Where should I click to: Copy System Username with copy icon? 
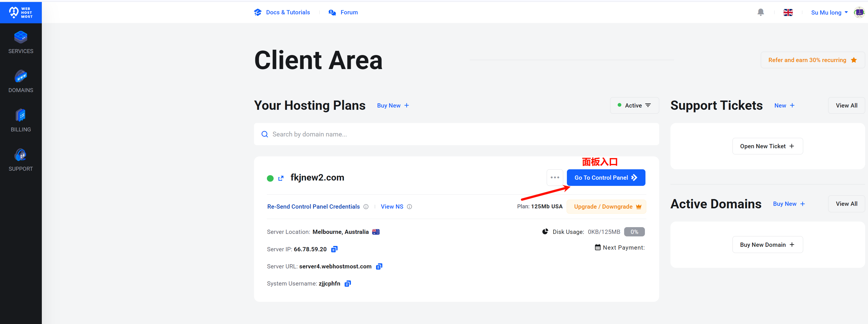click(347, 284)
